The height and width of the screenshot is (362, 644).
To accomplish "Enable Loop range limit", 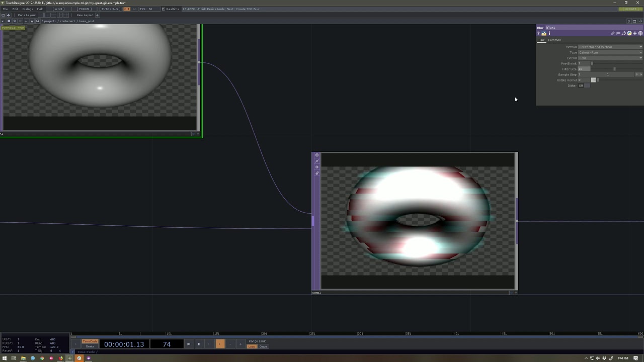I will point(252,346).
